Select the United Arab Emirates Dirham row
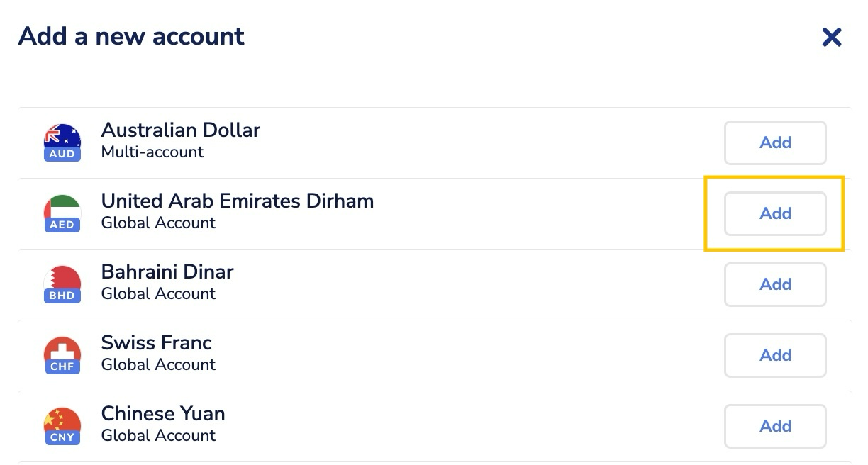This screenshot has width=868, height=465. tap(355, 211)
